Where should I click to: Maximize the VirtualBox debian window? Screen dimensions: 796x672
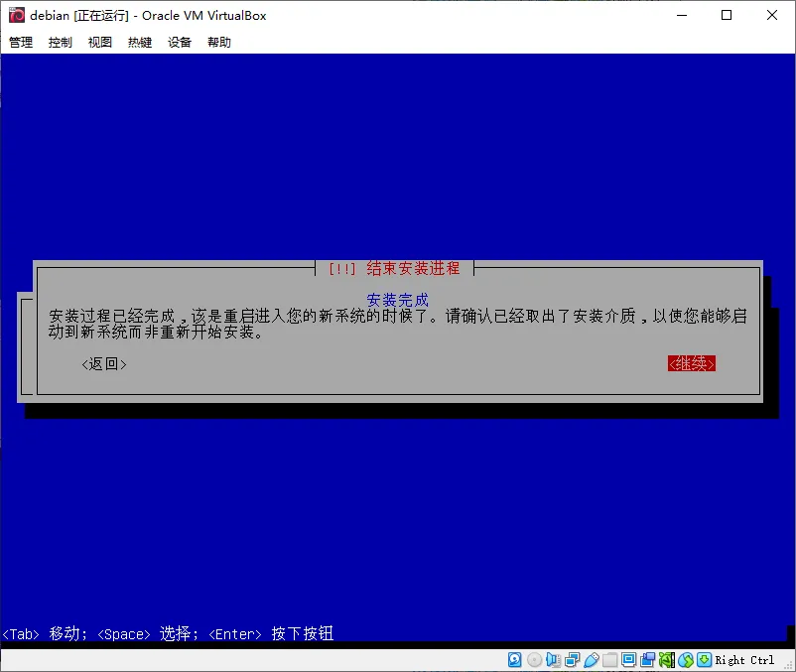pyautogui.click(x=727, y=15)
